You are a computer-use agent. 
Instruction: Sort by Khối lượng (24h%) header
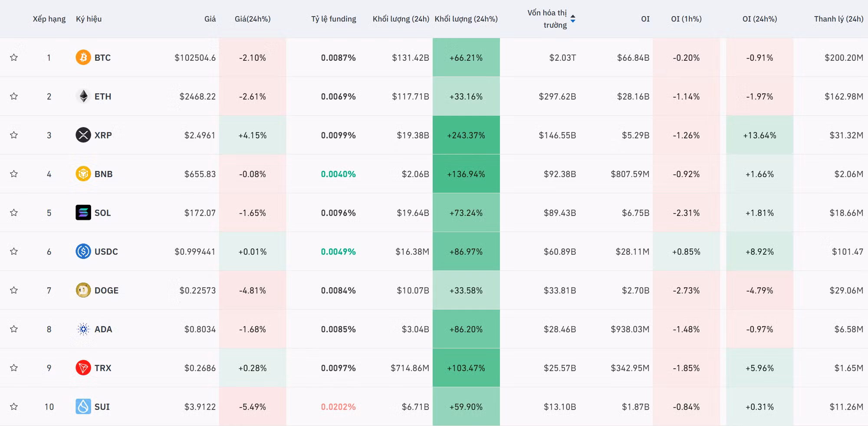[466, 19]
